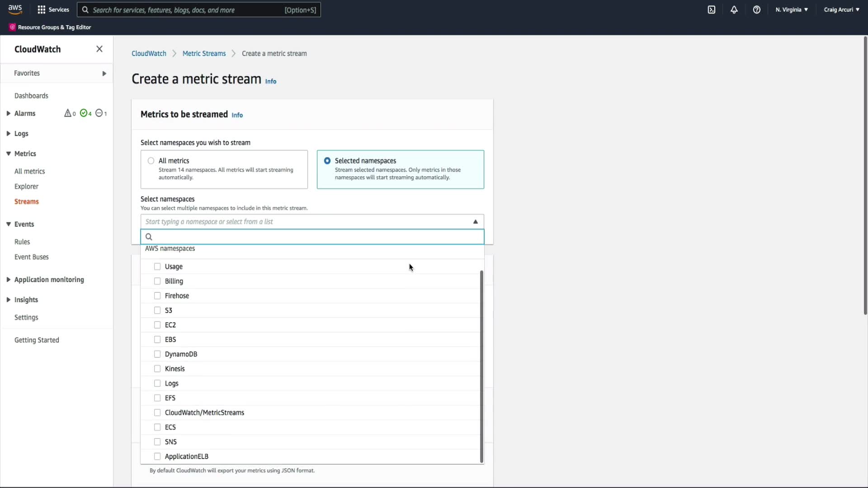Image resolution: width=868 pixels, height=488 pixels.
Task: Click the AWS logo home icon
Action: tap(15, 9)
